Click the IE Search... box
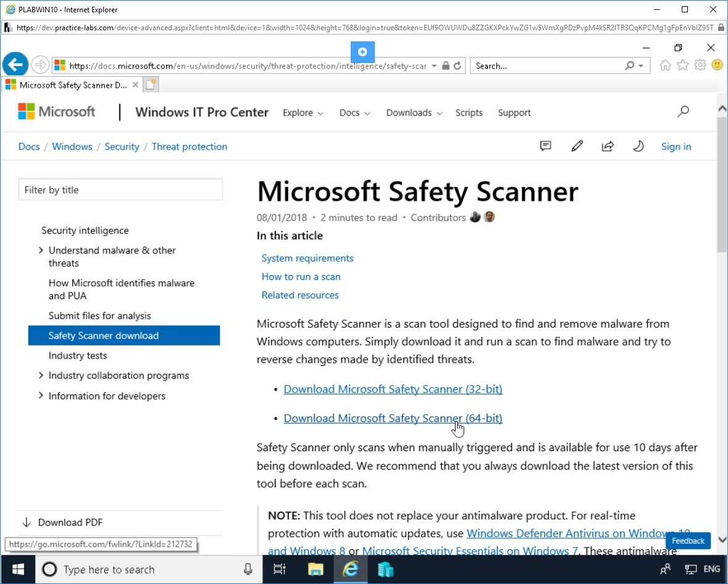 (x=548, y=66)
